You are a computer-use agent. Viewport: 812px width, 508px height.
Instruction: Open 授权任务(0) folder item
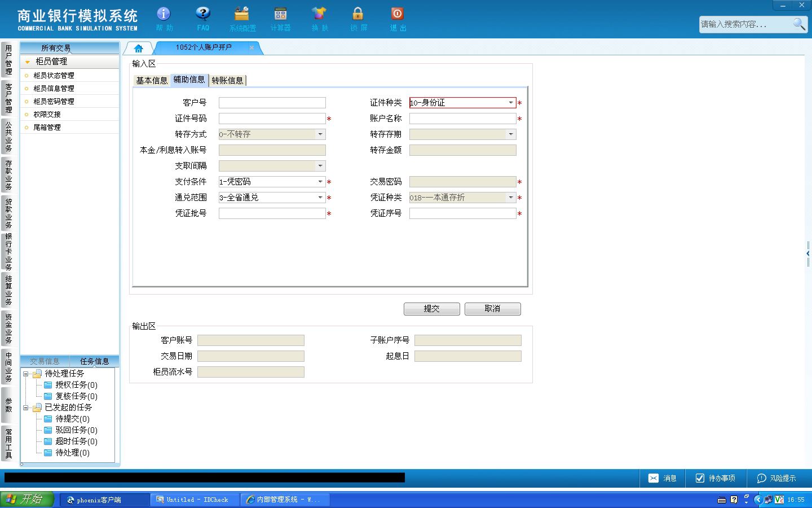(70, 385)
